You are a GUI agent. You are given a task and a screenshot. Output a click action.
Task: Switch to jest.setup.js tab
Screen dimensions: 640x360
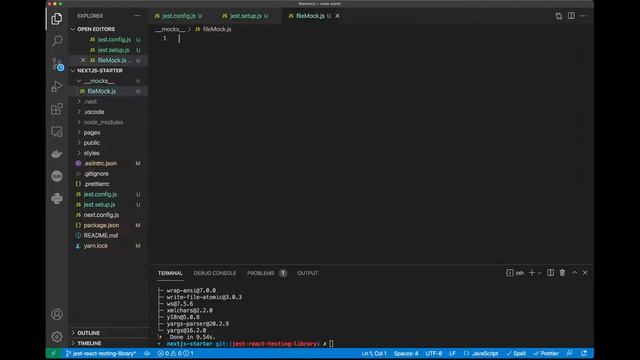245,16
